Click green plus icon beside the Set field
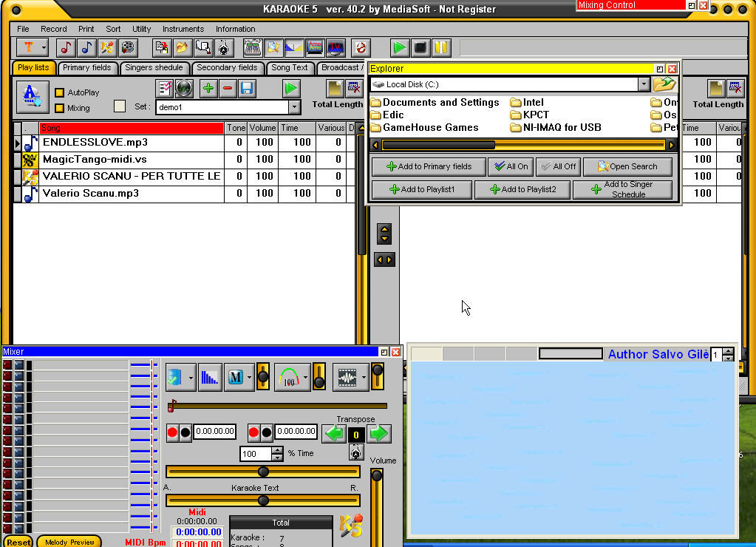 (208, 89)
